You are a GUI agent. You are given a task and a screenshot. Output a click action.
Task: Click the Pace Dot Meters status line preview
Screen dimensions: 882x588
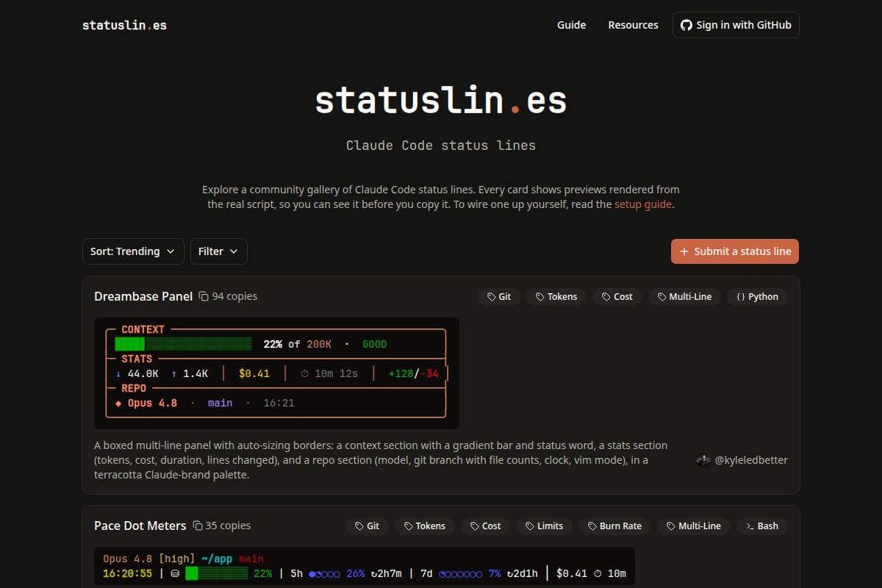point(365,566)
